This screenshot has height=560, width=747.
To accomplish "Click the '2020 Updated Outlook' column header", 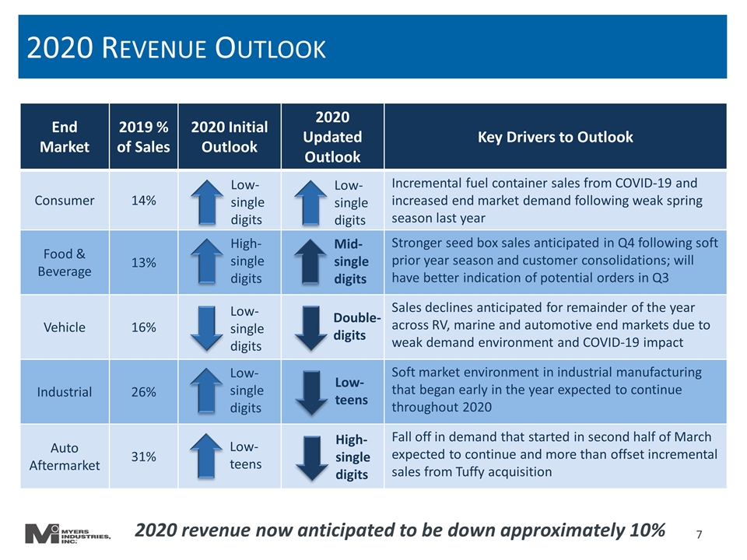I will click(x=332, y=137).
